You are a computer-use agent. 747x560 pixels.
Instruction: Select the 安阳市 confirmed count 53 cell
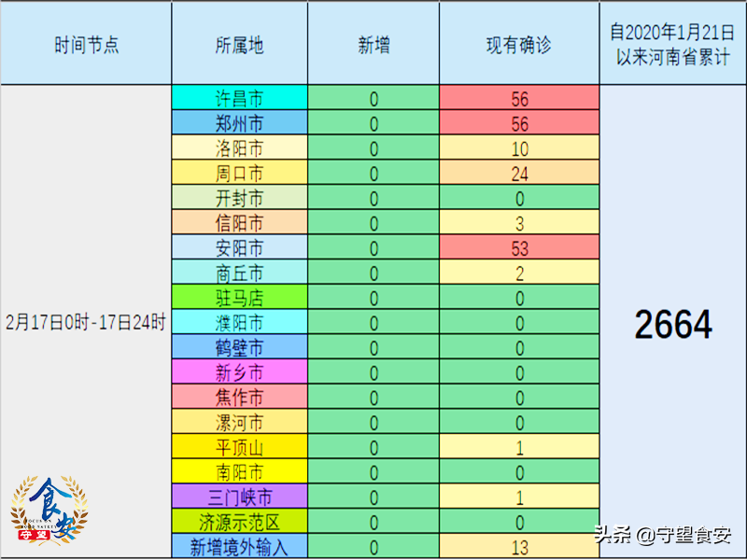pos(519,248)
